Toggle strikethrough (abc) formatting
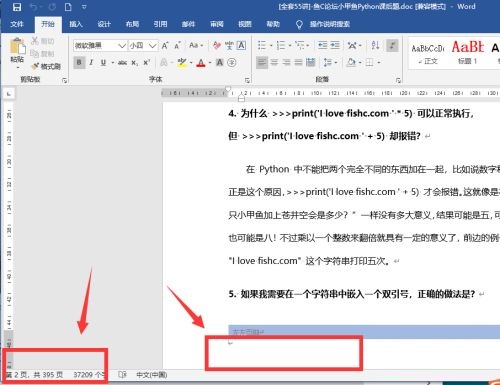 click(x=122, y=62)
